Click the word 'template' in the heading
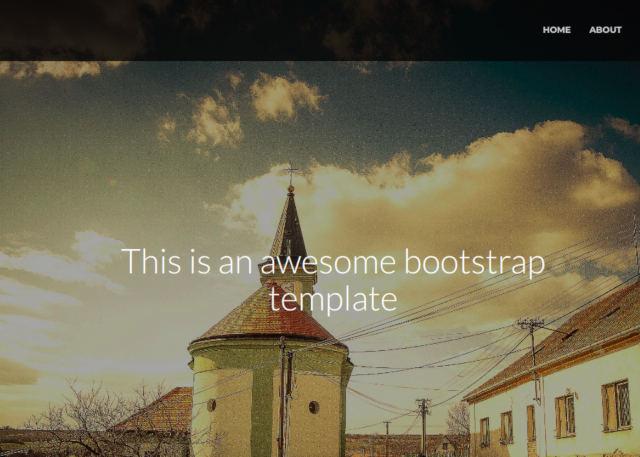 [x=333, y=299]
